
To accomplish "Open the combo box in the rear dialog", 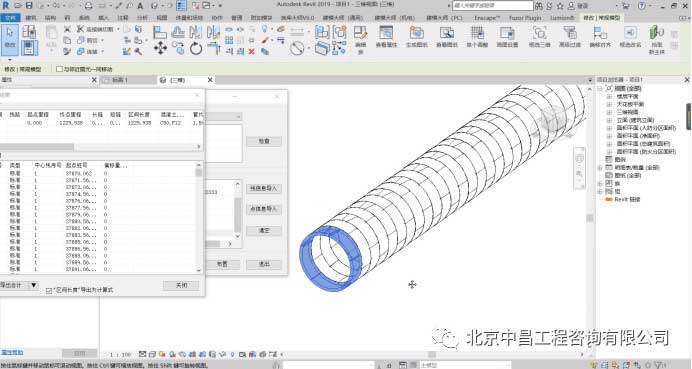I will (x=224, y=117).
